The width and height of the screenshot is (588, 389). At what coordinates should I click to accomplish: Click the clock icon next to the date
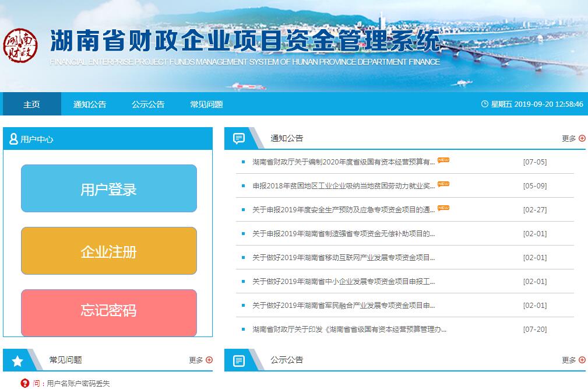click(x=484, y=104)
